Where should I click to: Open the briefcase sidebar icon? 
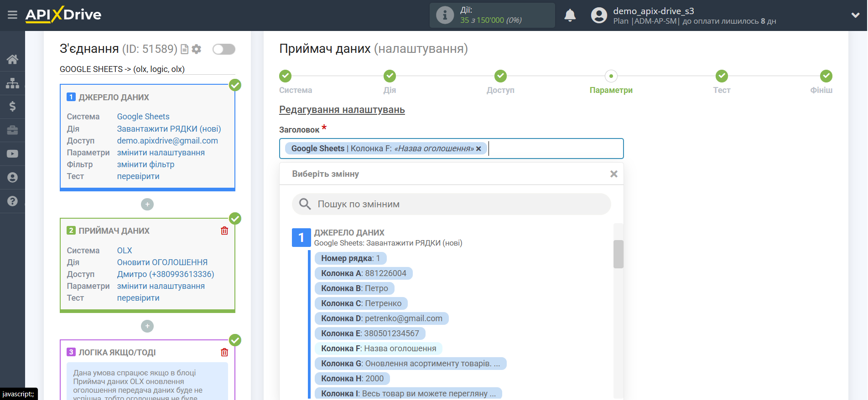pyautogui.click(x=12, y=130)
